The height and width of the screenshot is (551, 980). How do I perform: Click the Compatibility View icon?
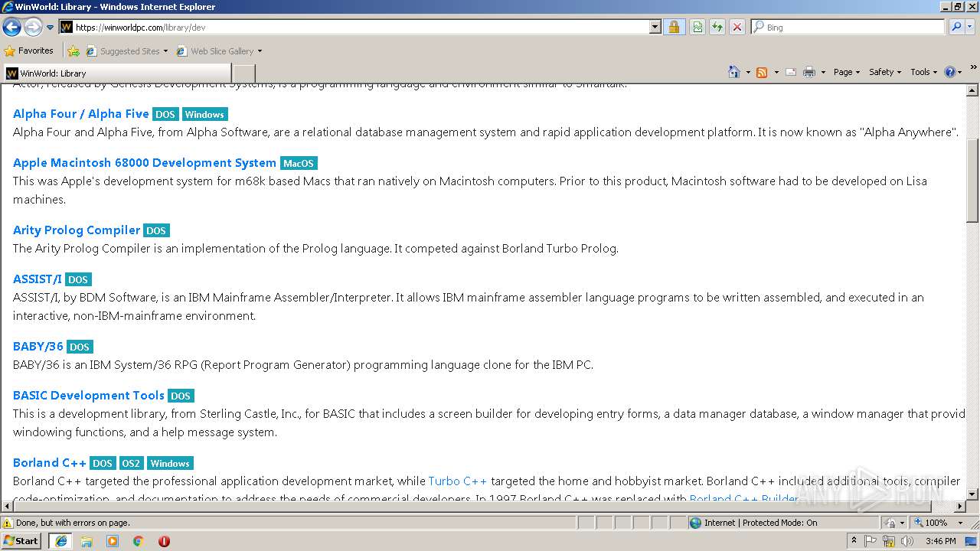tap(697, 27)
